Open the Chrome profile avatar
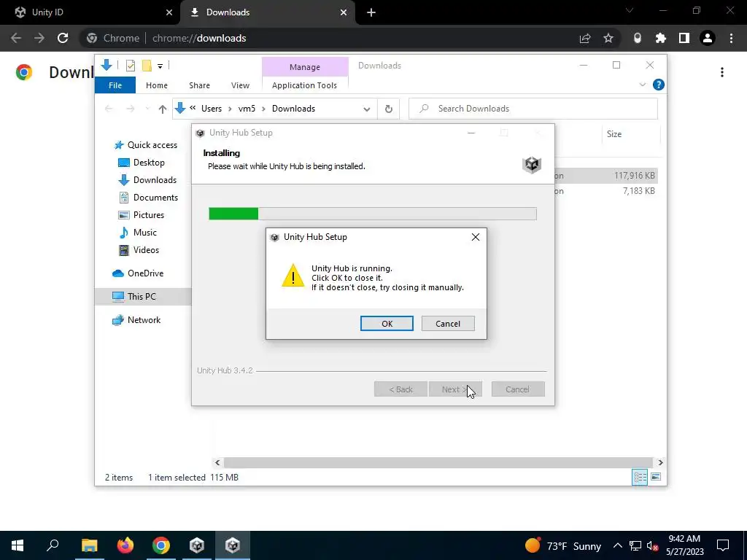Screen dimensions: 747x560 (x=708, y=38)
